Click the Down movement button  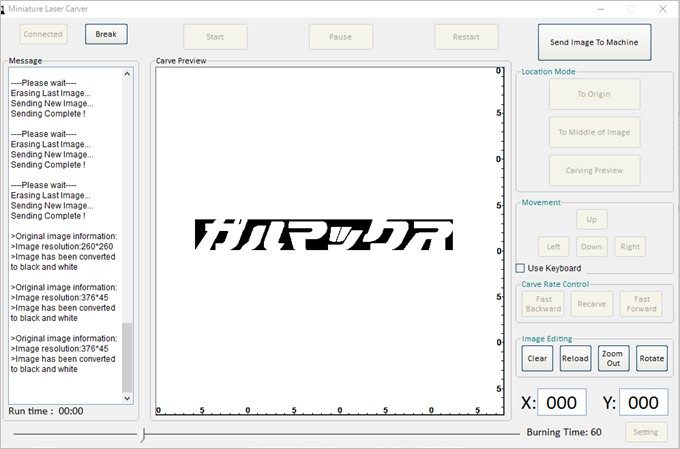(592, 247)
